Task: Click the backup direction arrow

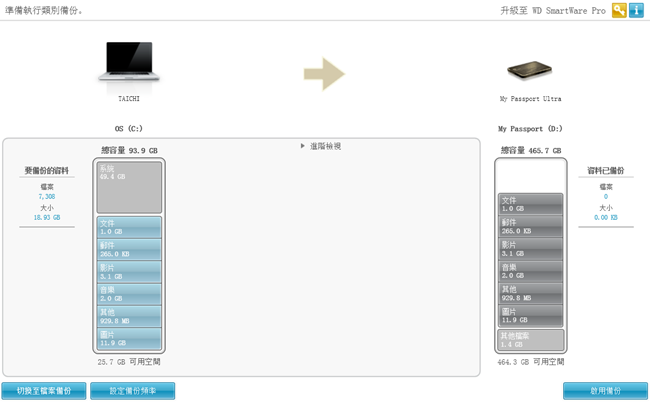Action: tap(324, 74)
